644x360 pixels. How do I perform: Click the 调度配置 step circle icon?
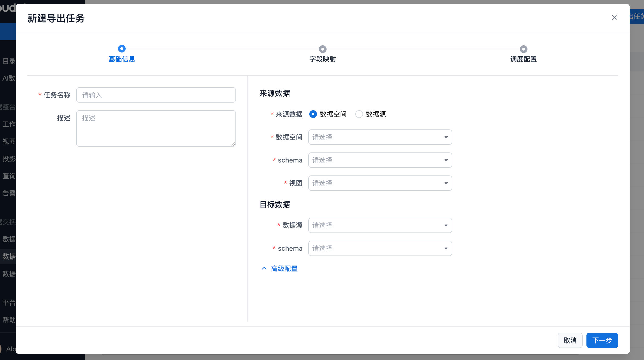[523, 49]
